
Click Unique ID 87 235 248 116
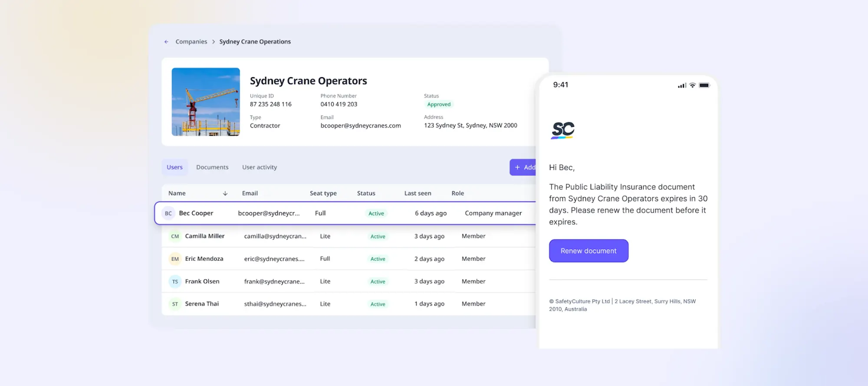click(x=271, y=104)
